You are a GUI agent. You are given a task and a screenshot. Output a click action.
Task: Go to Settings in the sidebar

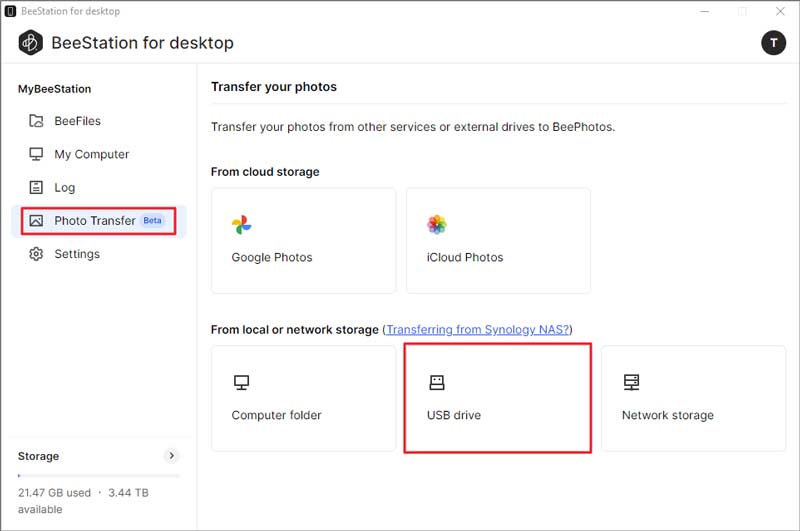click(98, 254)
